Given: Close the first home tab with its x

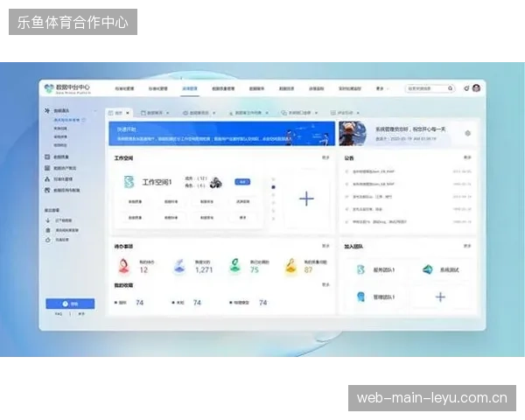Looking at the screenshot, I should coord(128,113).
